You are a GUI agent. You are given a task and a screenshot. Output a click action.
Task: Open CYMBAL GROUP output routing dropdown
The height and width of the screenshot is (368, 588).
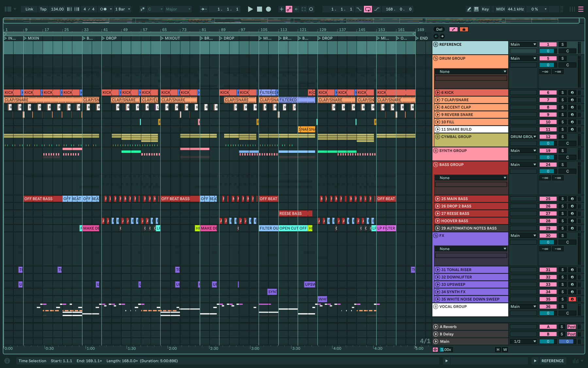[x=523, y=137]
